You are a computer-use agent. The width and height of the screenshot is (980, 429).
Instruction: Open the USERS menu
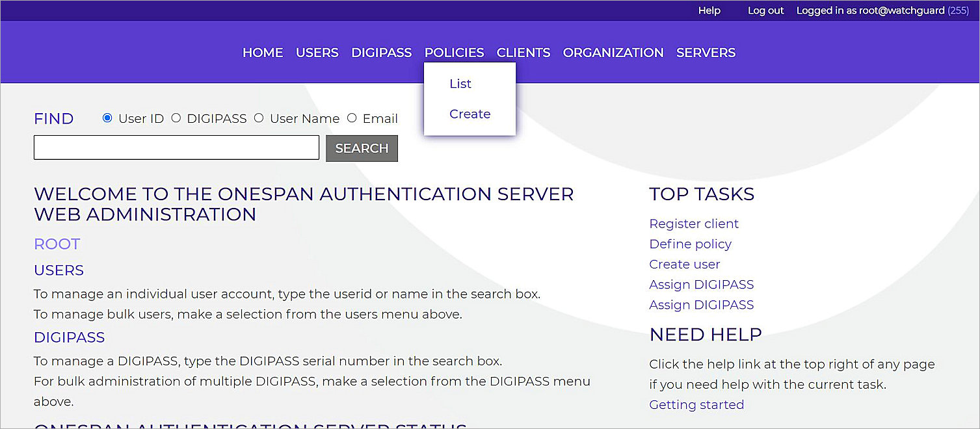(317, 53)
